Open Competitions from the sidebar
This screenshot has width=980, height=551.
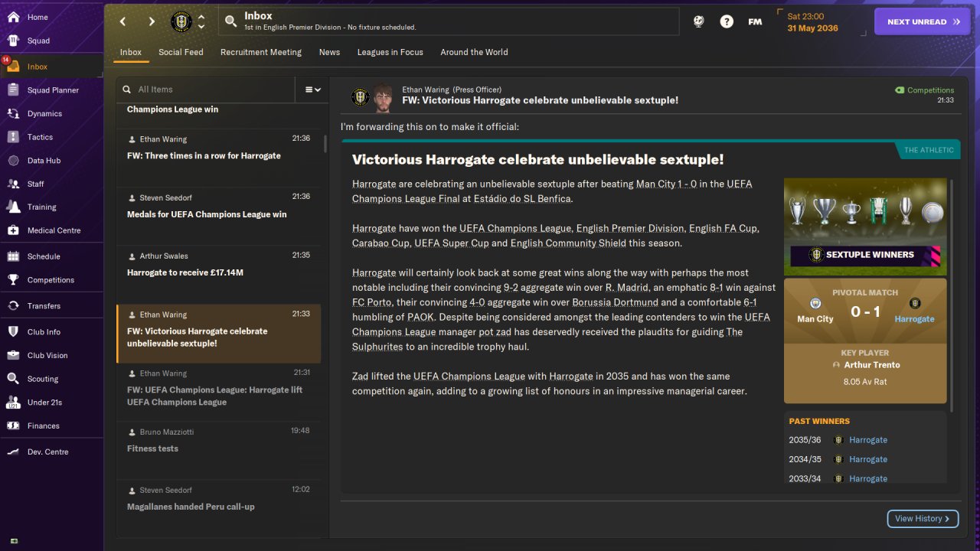[x=51, y=280]
